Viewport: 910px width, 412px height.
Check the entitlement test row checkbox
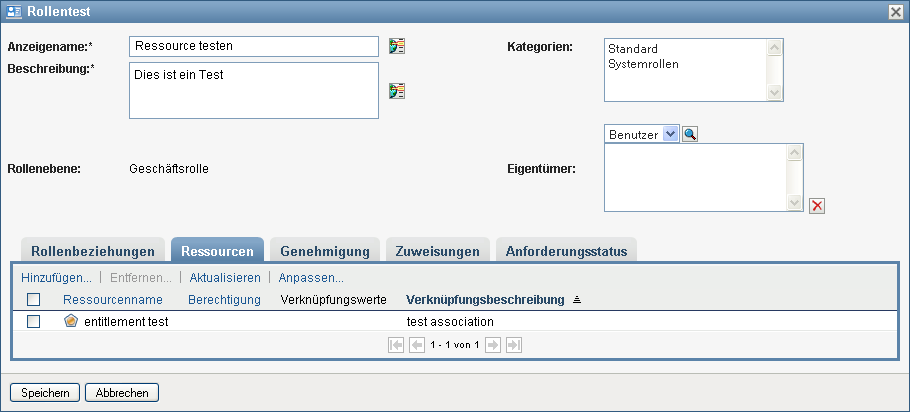click(x=34, y=322)
